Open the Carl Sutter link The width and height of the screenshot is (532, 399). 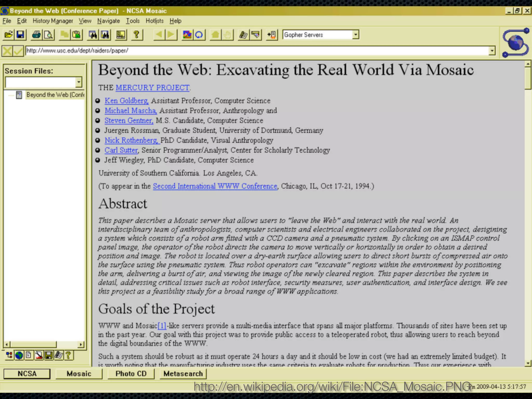pyautogui.click(x=121, y=150)
